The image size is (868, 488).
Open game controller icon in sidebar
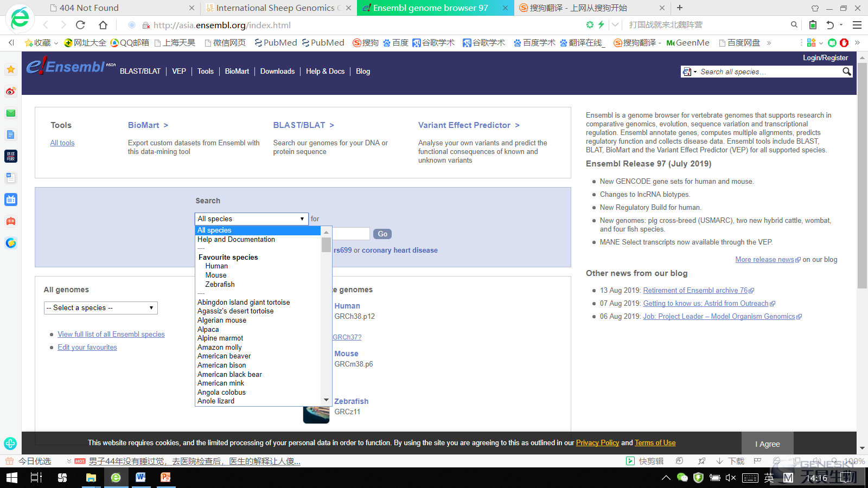pyautogui.click(x=11, y=221)
